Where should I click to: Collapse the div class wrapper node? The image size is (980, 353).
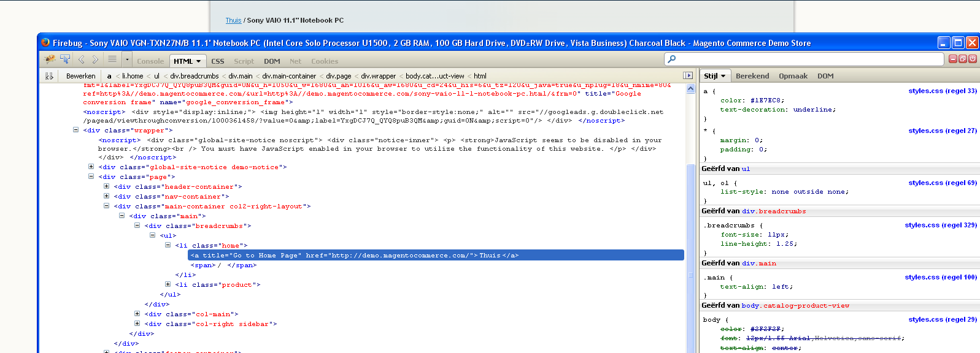point(75,130)
